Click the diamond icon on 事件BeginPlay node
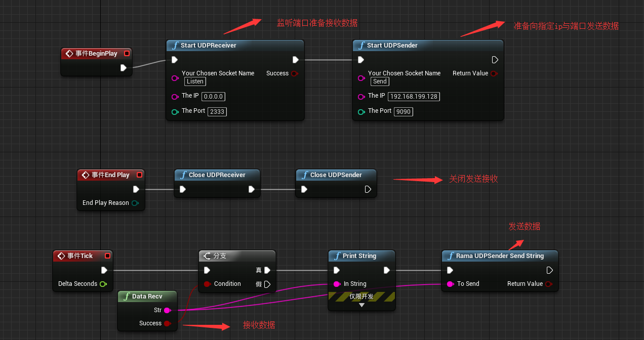644x340 pixels. click(x=69, y=53)
